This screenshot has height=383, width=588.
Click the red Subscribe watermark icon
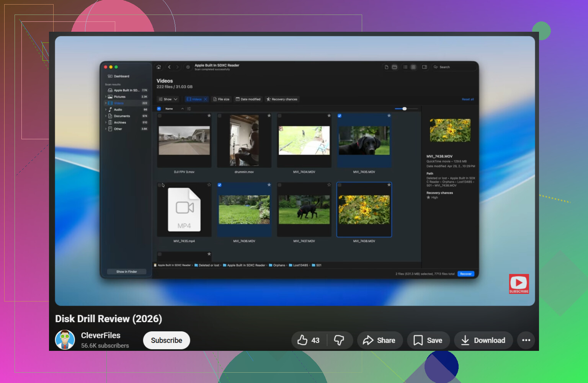[519, 284]
